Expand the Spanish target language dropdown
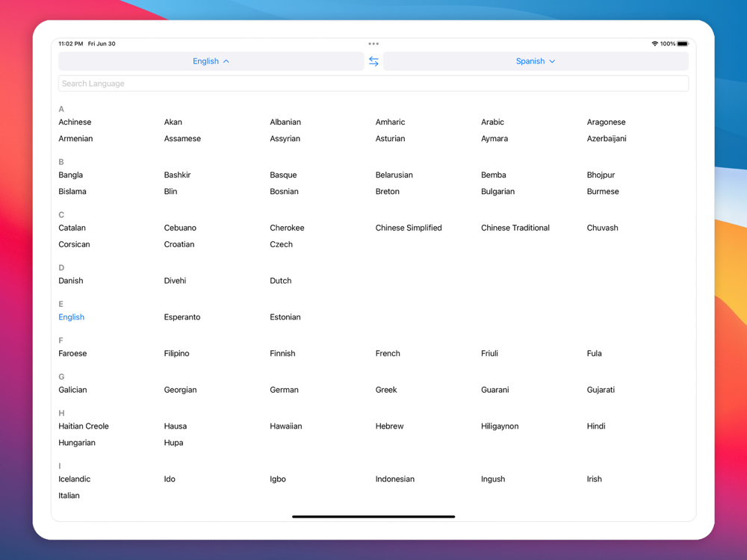747x560 pixels. click(536, 61)
